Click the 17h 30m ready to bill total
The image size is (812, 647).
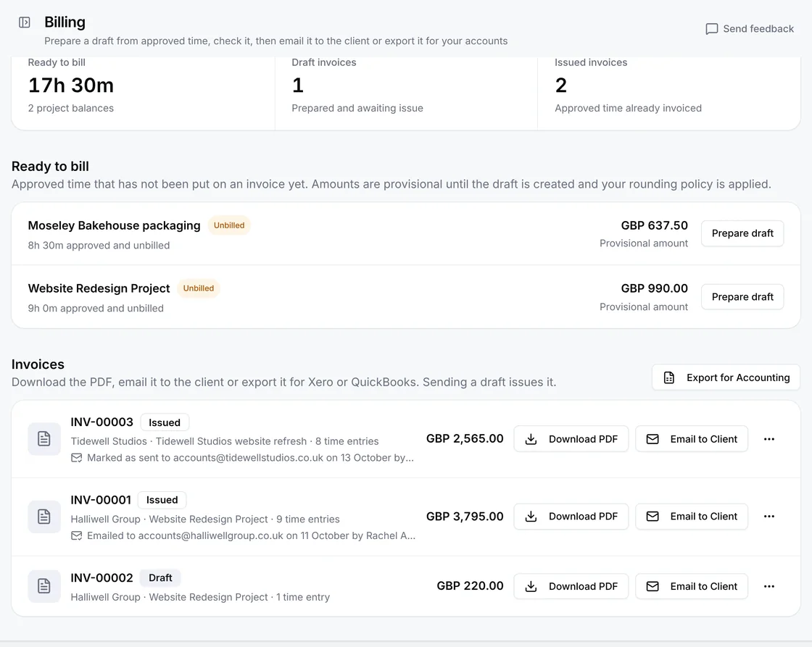click(x=71, y=85)
